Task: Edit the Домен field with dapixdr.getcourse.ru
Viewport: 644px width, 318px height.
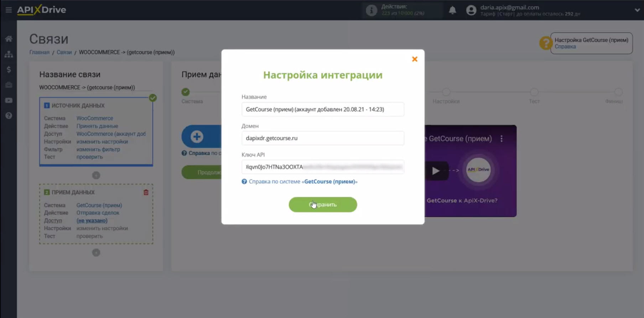Action: 323,138
